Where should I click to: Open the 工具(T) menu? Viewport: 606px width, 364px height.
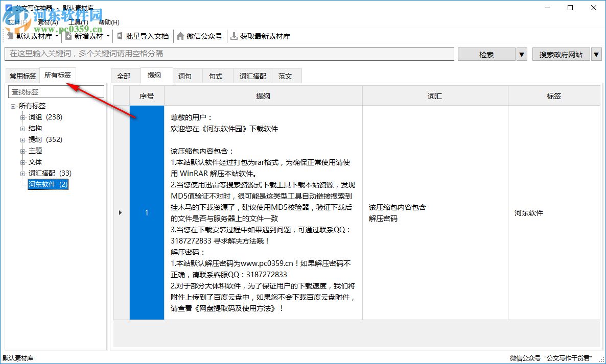point(78,22)
